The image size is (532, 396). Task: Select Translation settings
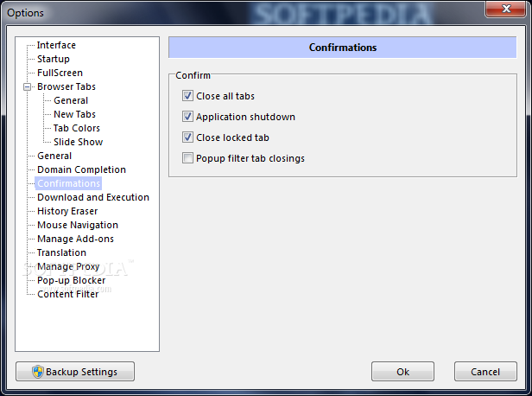click(61, 252)
